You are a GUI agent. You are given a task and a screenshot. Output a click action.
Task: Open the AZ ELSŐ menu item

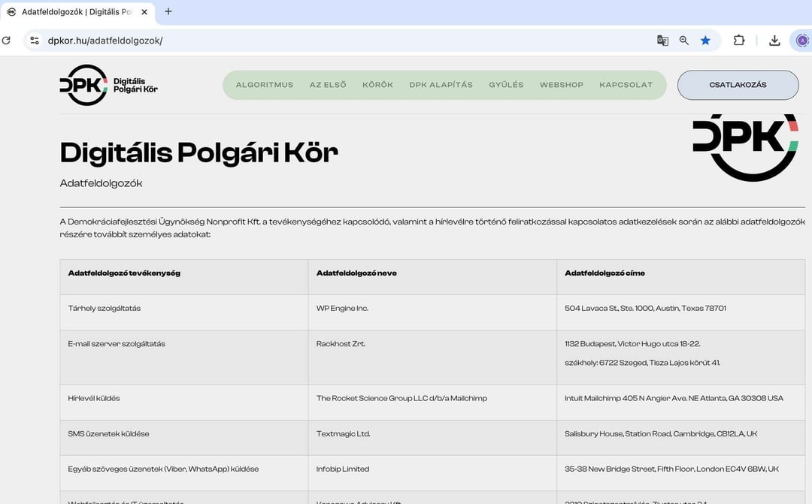coord(328,85)
